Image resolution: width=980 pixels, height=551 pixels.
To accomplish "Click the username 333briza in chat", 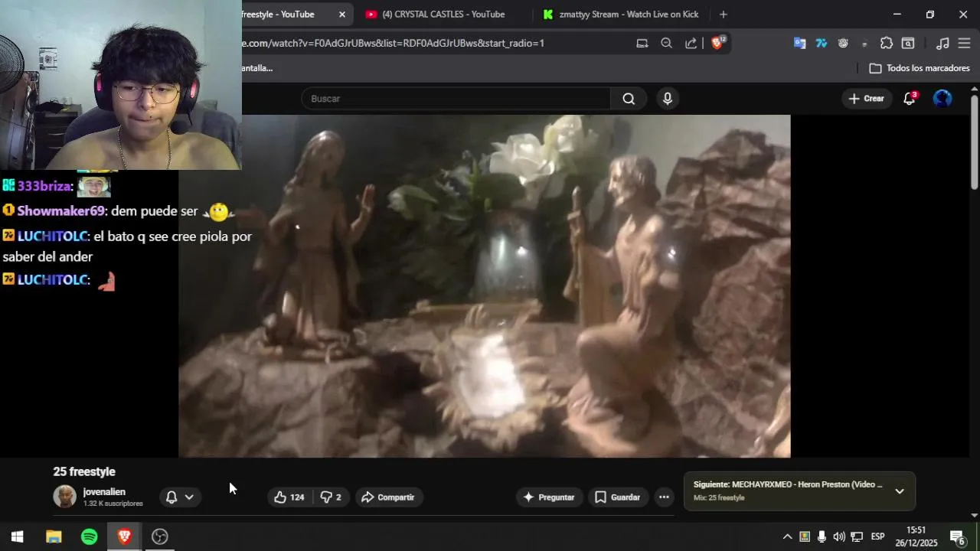I will [44, 186].
